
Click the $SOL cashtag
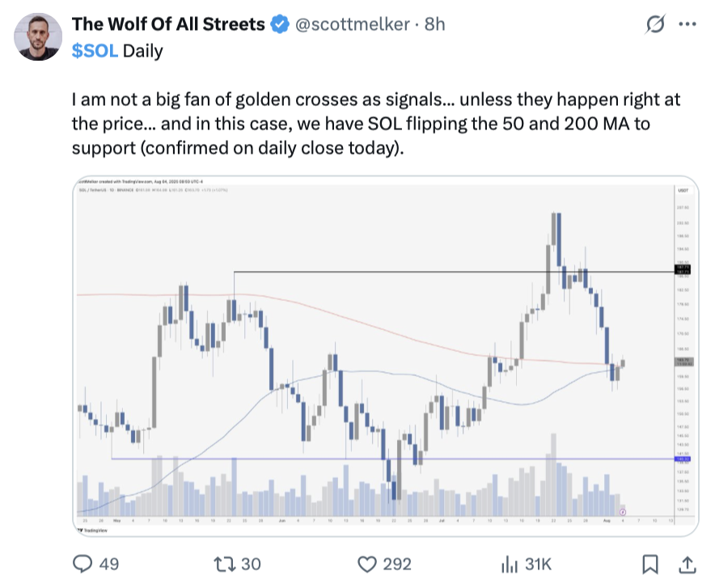(95, 51)
